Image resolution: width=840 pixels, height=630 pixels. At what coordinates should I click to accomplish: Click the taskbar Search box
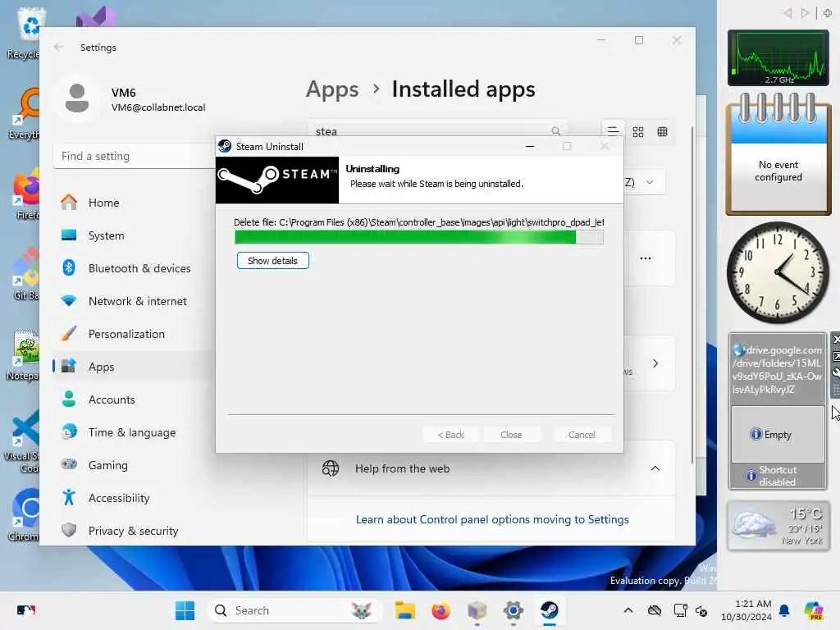tap(294, 610)
